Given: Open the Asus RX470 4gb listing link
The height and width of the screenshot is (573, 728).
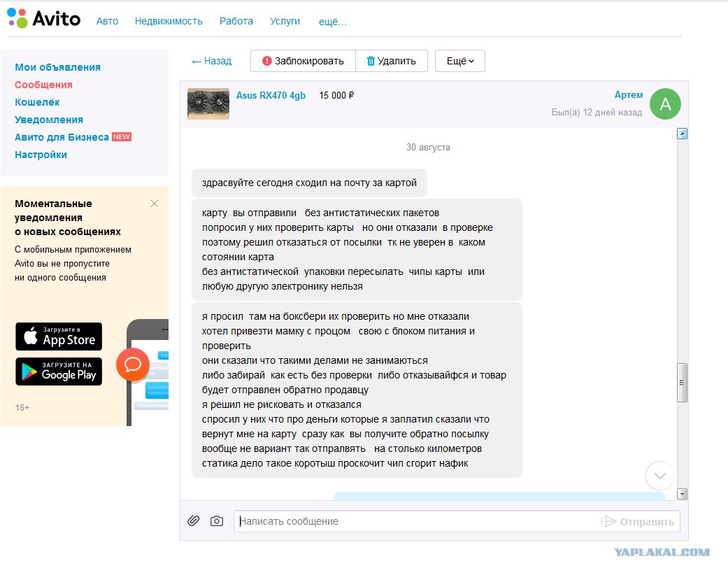Looking at the screenshot, I should [x=271, y=96].
